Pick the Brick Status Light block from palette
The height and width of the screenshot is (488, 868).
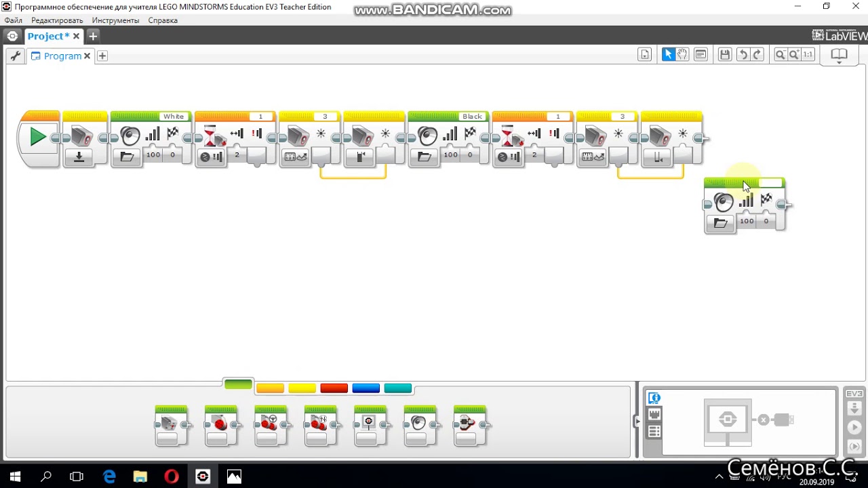tap(470, 426)
